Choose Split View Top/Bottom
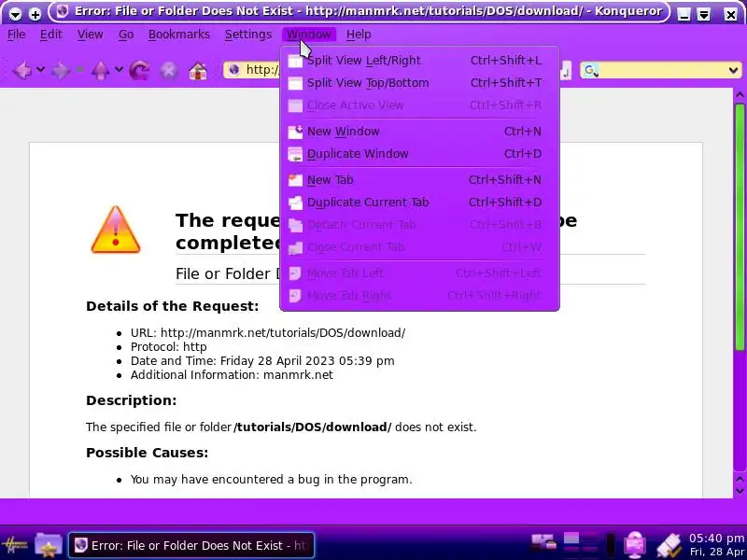 419,83
